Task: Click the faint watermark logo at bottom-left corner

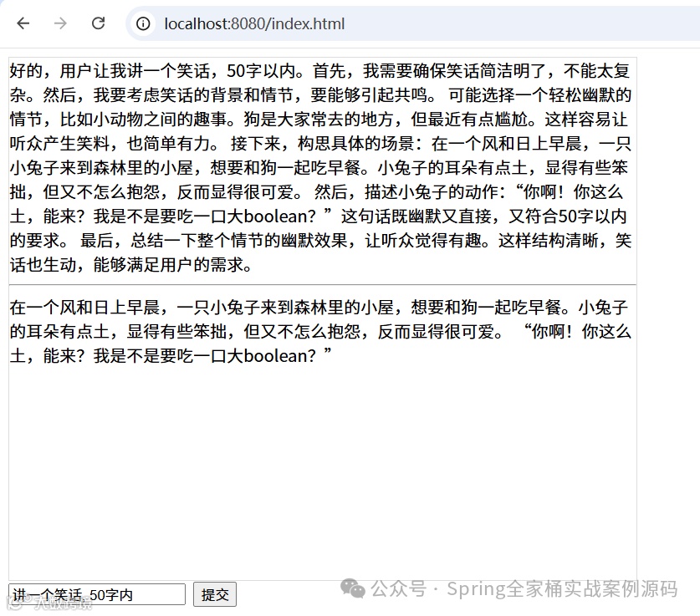Action: point(16,604)
